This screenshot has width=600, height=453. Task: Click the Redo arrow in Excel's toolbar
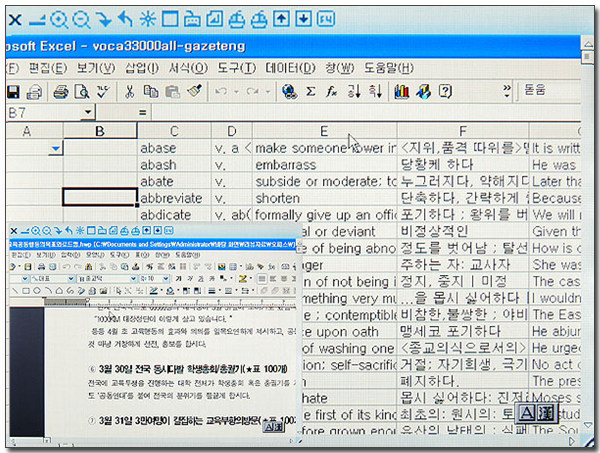click(x=253, y=92)
